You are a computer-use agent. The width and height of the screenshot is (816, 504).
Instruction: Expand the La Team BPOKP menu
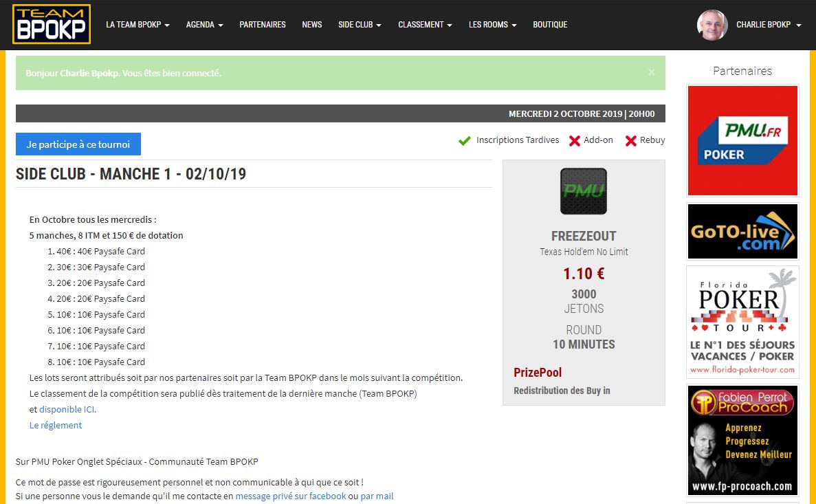[138, 25]
